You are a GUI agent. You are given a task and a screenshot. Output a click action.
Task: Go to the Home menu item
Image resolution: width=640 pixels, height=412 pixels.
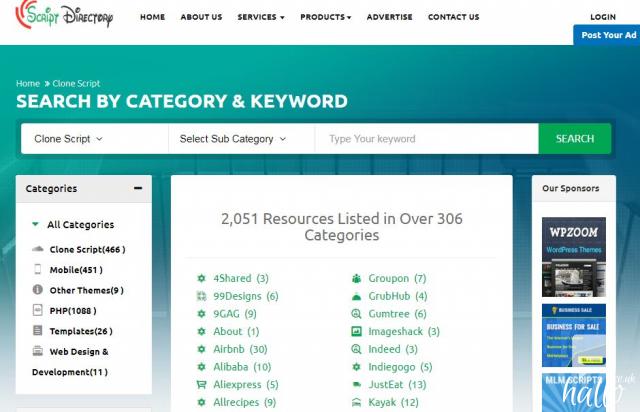[x=152, y=17]
